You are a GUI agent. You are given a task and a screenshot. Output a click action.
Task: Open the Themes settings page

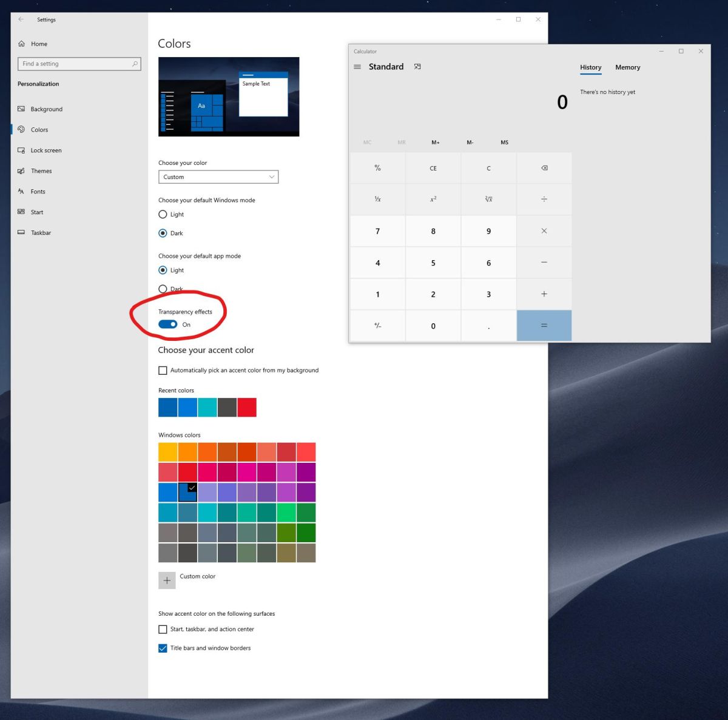[x=41, y=171]
